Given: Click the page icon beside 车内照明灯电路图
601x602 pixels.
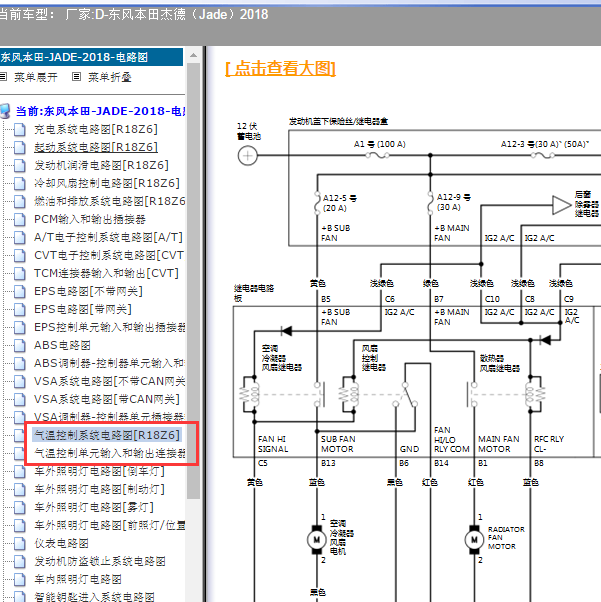Looking at the screenshot, I should (21, 579).
